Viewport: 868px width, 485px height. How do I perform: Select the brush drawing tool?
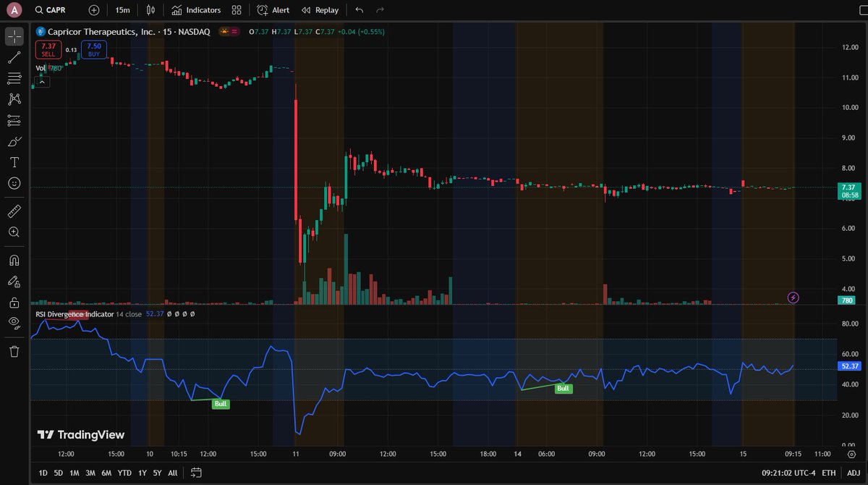tap(14, 141)
